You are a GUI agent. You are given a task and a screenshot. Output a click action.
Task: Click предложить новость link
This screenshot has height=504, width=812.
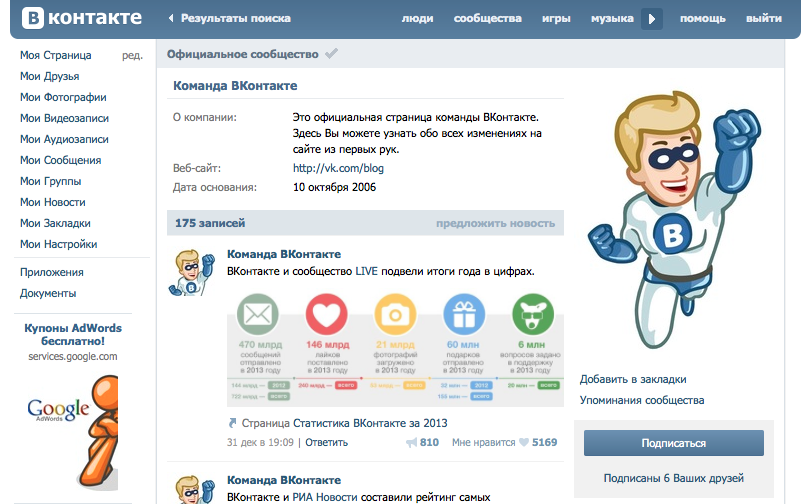(495, 223)
